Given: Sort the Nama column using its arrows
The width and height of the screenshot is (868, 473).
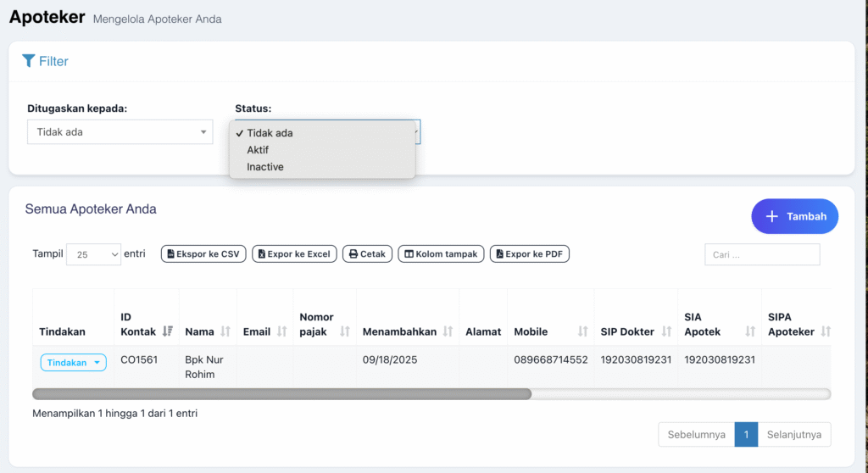Looking at the screenshot, I should pyautogui.click(x=225, y=331).
